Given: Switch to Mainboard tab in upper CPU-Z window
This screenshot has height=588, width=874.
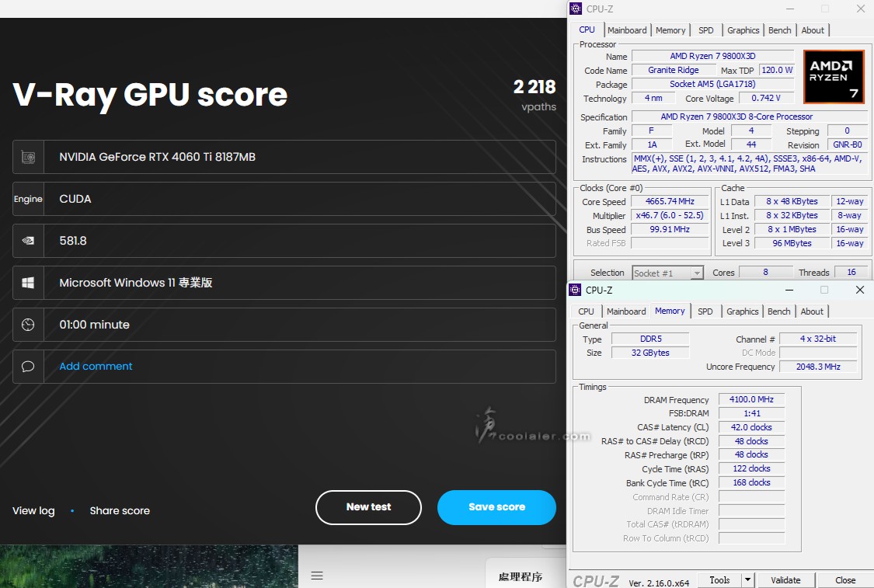Looking at the screenshot, I should (x=627, y=30).
